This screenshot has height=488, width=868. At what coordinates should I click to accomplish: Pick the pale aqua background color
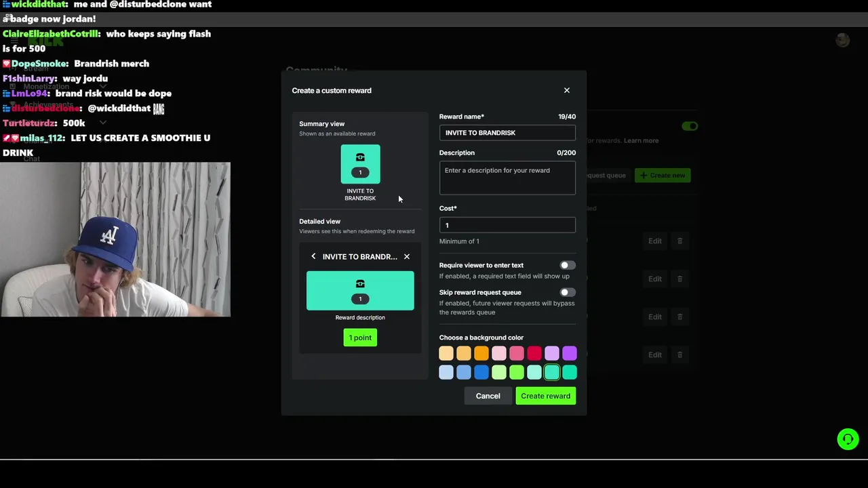[534, 372]
